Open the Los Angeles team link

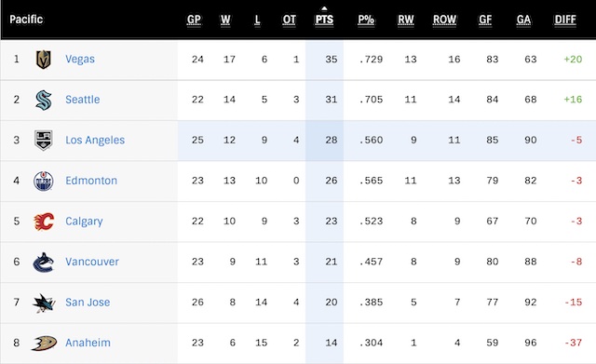[95, 141]
